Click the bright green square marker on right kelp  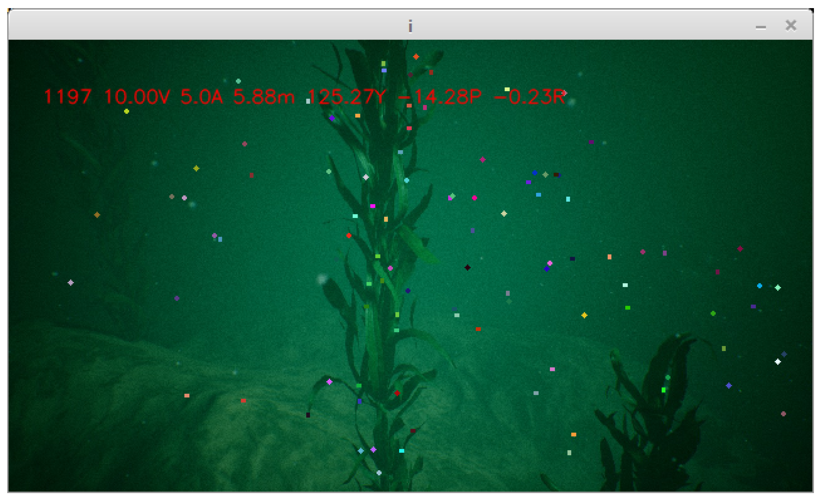pyautogui.click(x=663, y=390)
